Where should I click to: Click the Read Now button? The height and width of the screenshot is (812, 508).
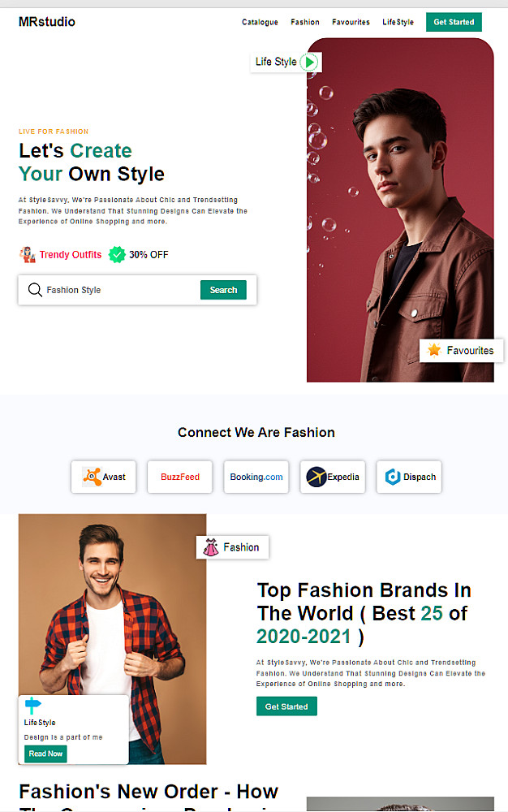[x=45, y=754]
